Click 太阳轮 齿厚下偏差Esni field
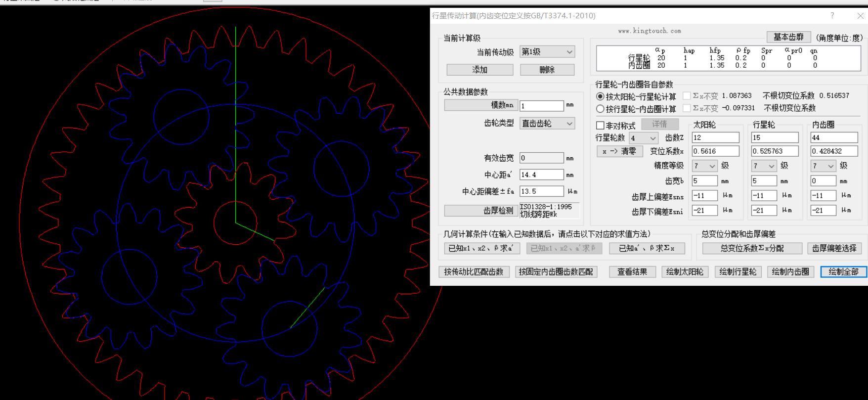868x400 pixels. [705, 211]
